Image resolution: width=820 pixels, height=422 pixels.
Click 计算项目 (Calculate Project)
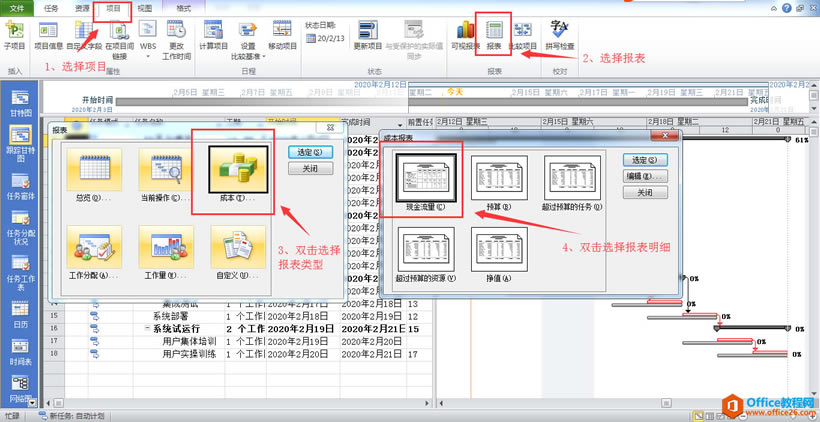213,36
